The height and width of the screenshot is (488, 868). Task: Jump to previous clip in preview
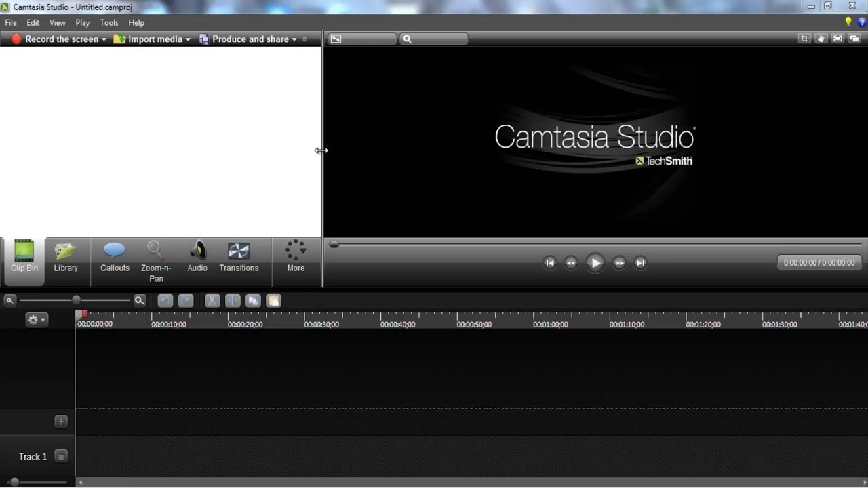click(550, 263)
